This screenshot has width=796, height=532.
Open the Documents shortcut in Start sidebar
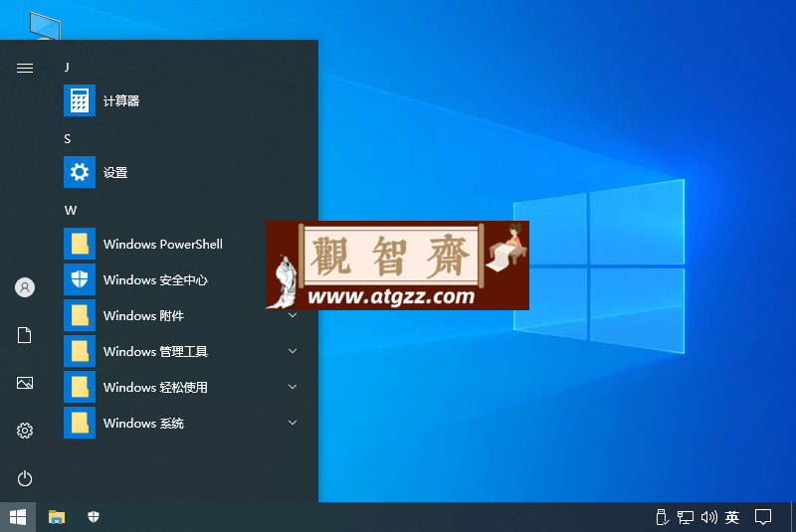point(24,335)
